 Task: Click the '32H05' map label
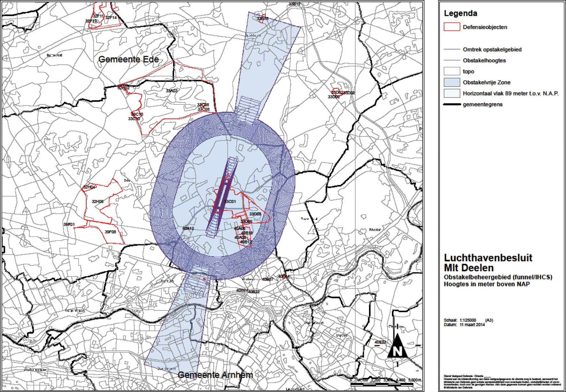coord(98,202)
